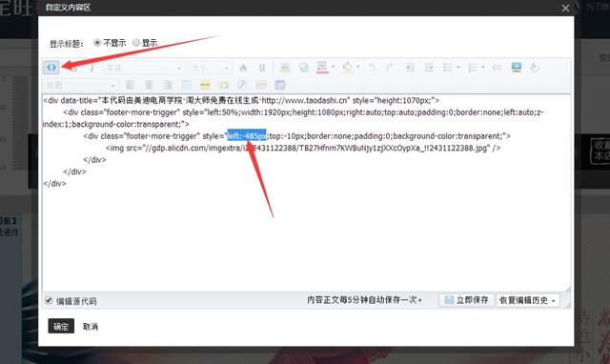Center align the text
The width and height of the screenshot is (610, 364).
pyautogui.click(x=149, y=85)
